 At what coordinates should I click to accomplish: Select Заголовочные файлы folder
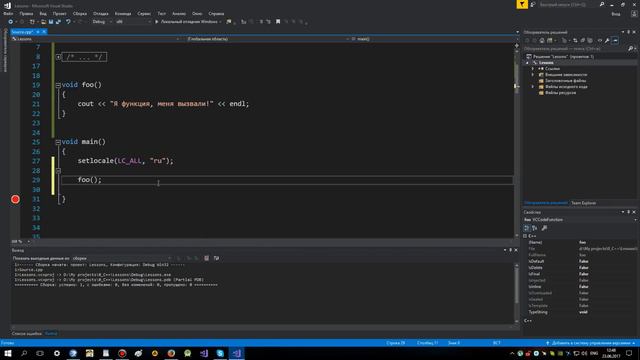click(x=565, y=81)
